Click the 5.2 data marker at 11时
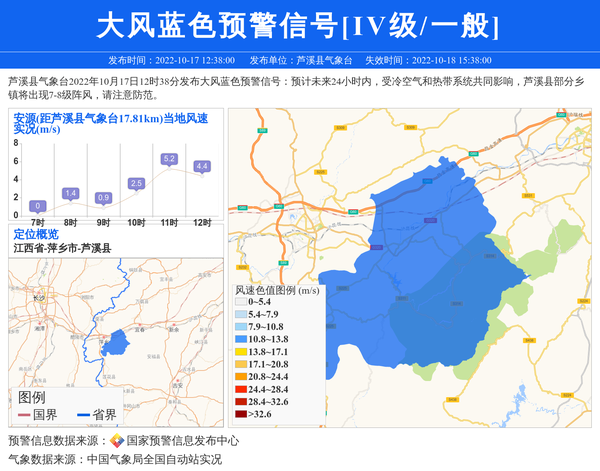This screenshot has width=600, height=471. click(169, 159)
